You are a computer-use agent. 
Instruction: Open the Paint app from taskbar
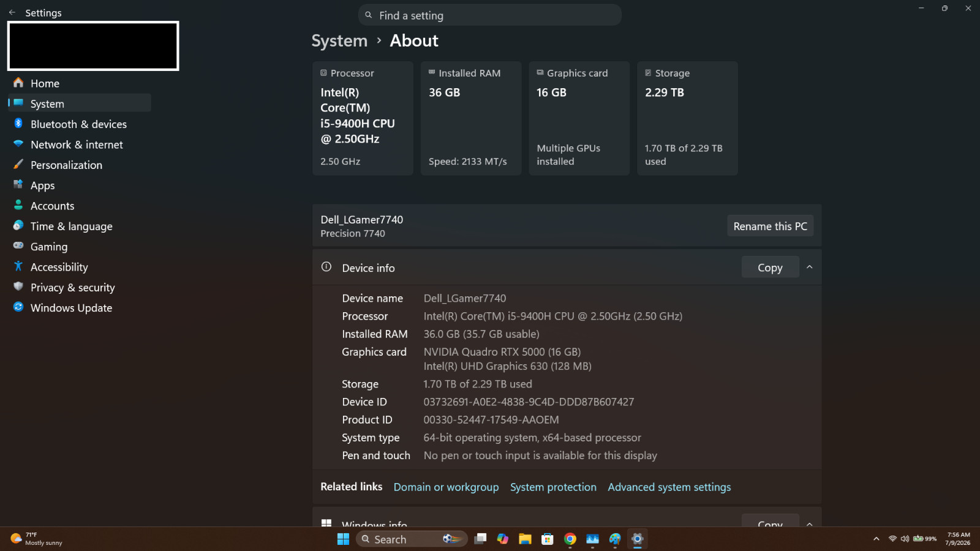pos(615,539)
